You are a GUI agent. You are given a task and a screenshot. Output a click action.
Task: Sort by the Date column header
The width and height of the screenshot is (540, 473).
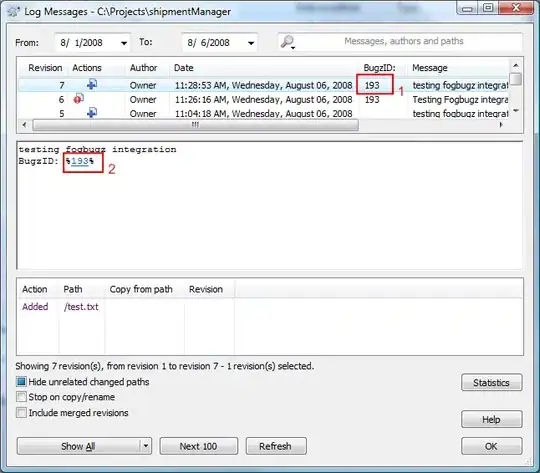click(x=184, y=68)
